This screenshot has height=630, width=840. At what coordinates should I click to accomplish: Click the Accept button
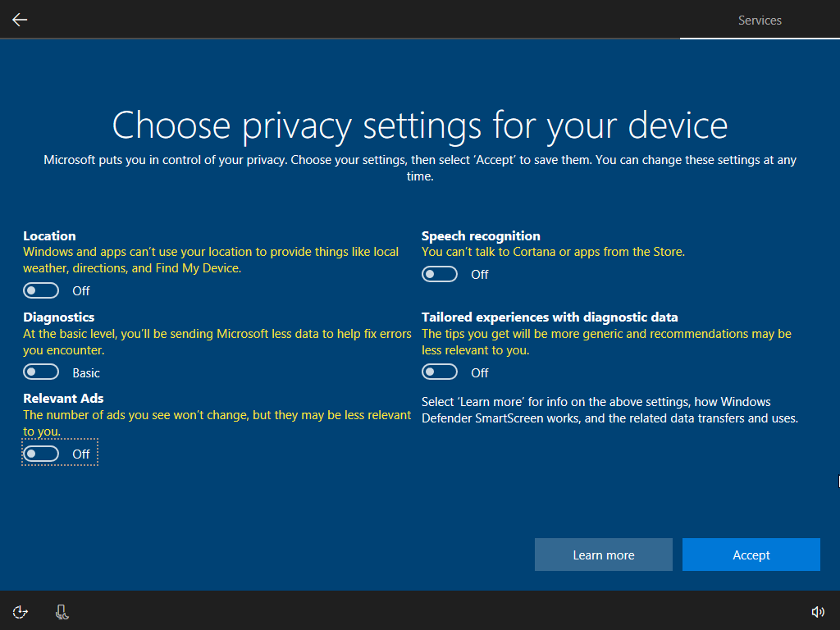click(751, 555)
